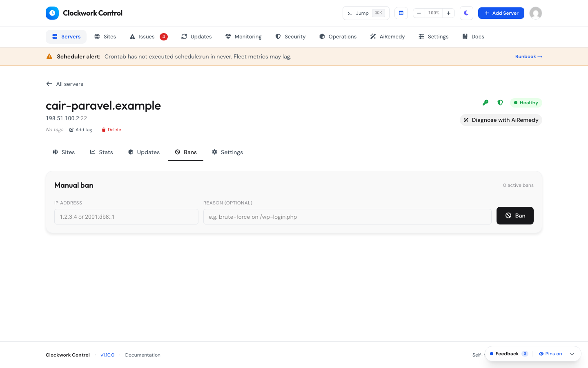588x368 pixels.
Task: Click the green SSH key icon
Action: 486,103
